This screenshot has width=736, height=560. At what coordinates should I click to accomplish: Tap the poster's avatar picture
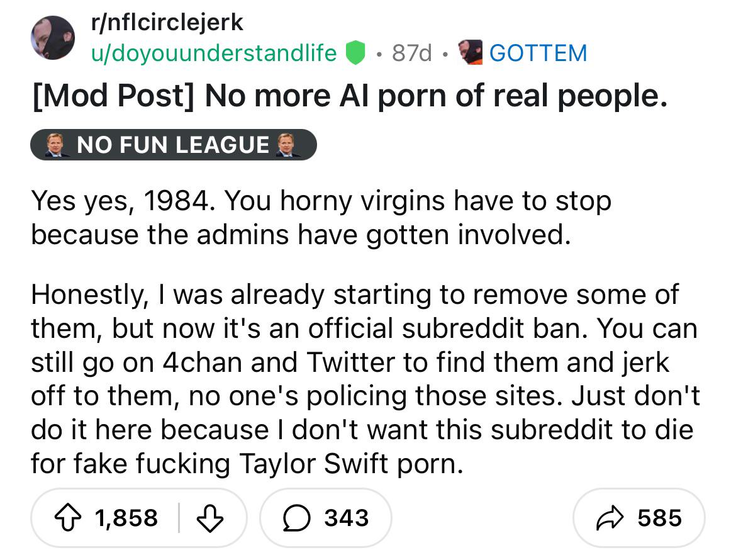click(53, 39)
